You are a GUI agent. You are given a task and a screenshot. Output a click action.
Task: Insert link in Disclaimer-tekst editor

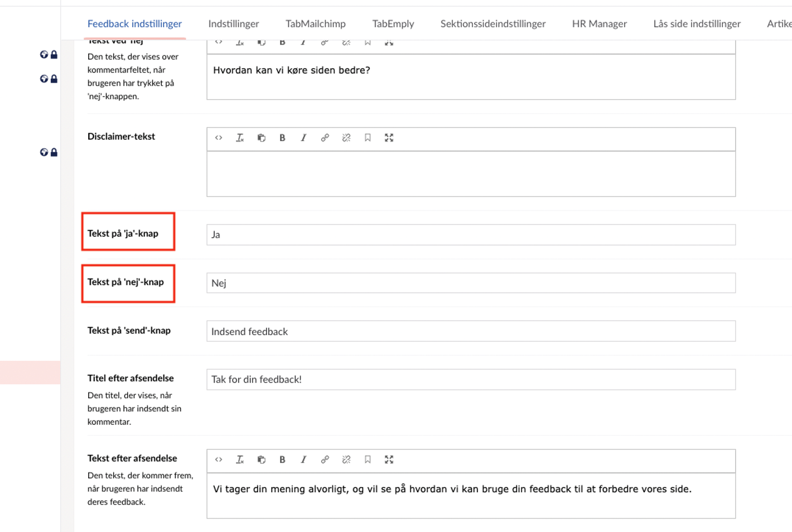pos(325,138)
